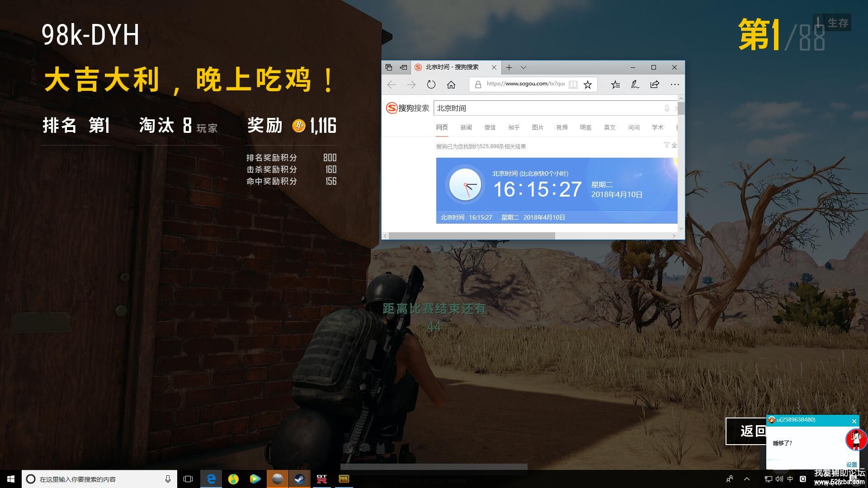The width and height of the screenshot is (868, 488).
Task: Switch to the 图片 tab
Action: (538, 127)
